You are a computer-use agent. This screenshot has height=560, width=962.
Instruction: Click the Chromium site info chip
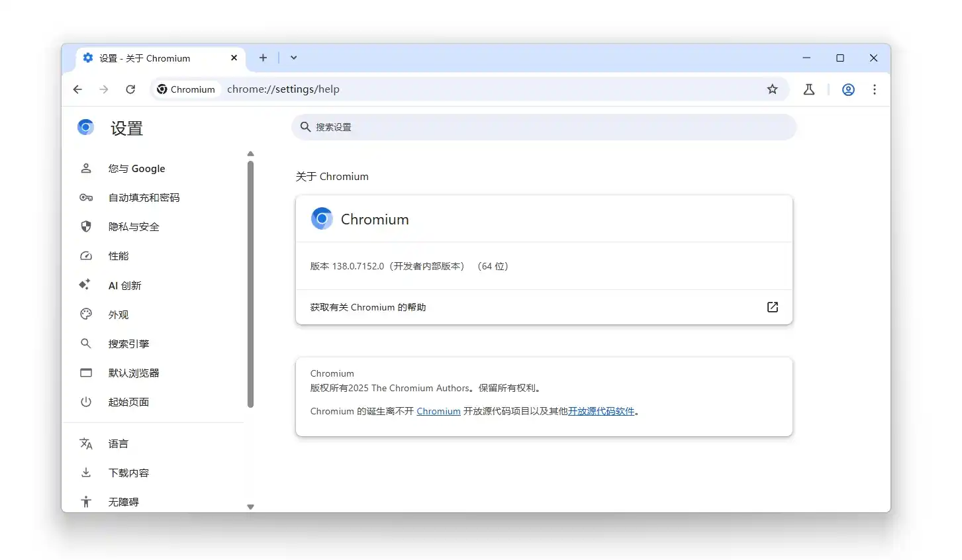coord(186,89)
